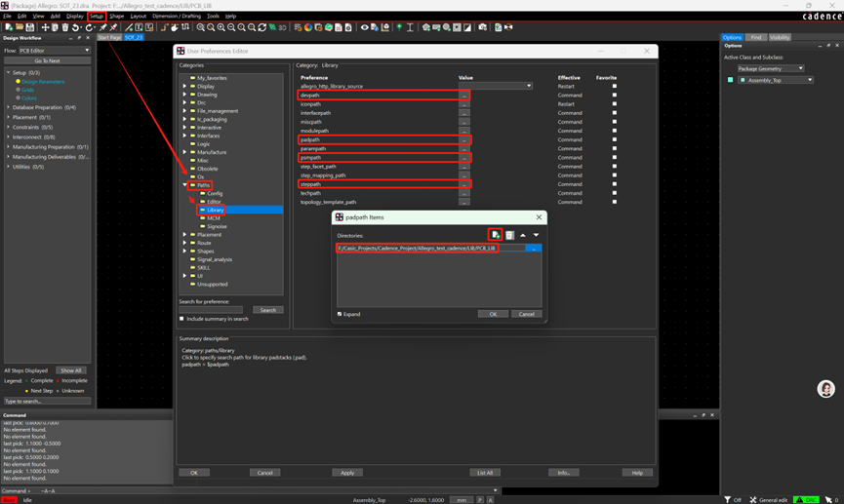This screenshot has height=504, width=844.
Task: Toggle Favorite checkbox for steppath
Action: coord(615,184)
